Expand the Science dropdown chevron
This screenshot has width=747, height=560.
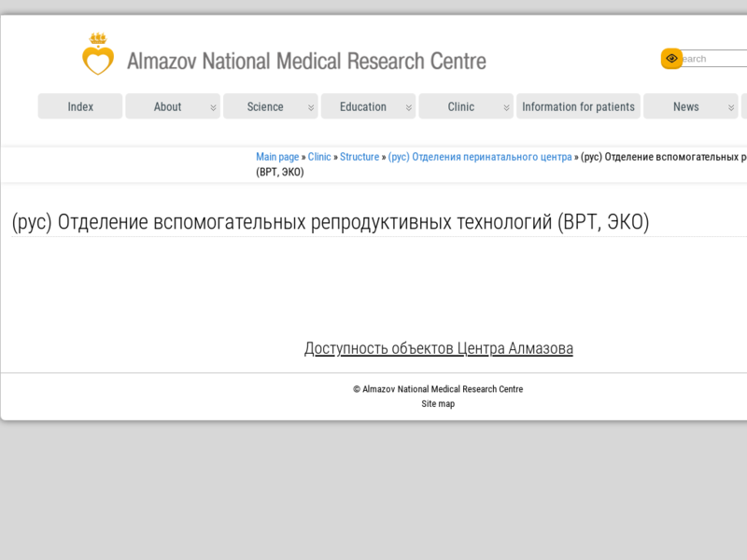(x=311, y=107)
